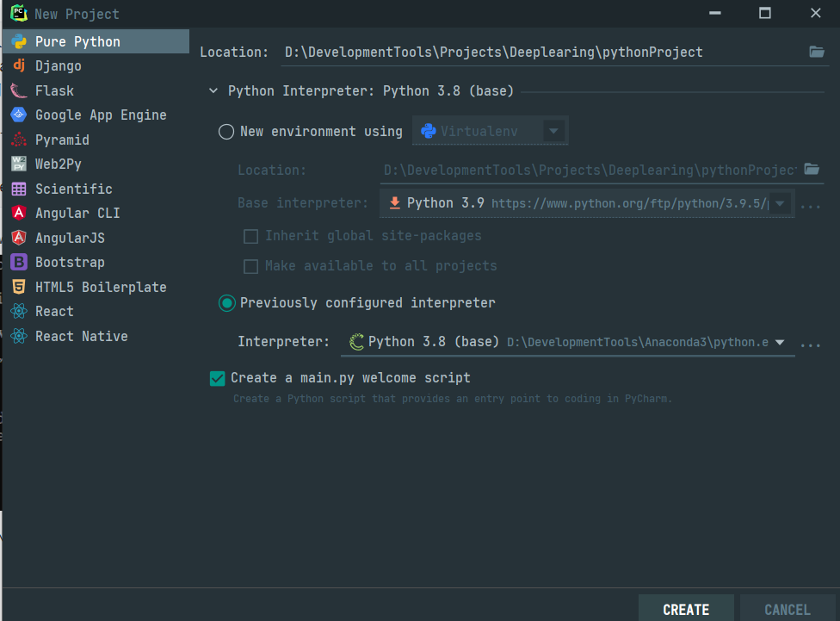This screenshot has width=840, height=621.
Task: Browse folder for new environment location
Action: [x=812, y=170]
